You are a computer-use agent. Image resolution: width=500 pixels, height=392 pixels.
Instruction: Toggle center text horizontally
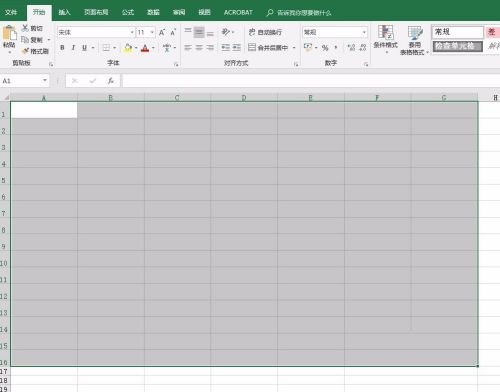[x=199, y=48]
